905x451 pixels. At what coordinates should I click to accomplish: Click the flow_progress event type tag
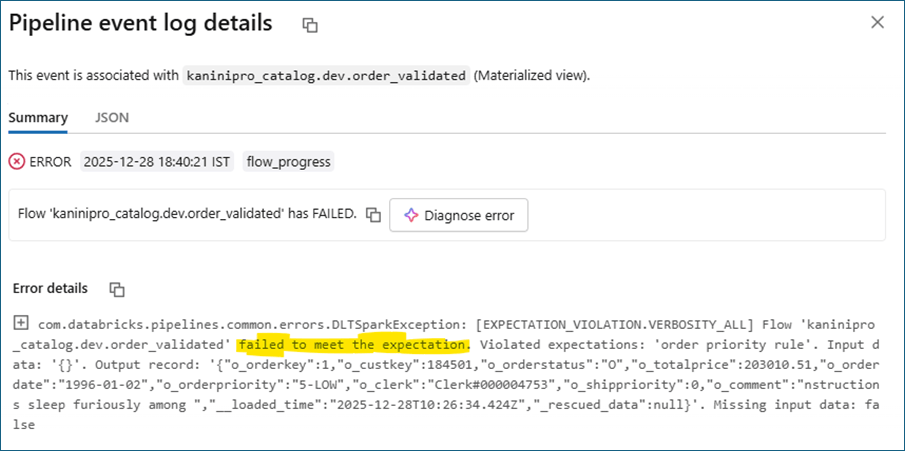[288, 162]
